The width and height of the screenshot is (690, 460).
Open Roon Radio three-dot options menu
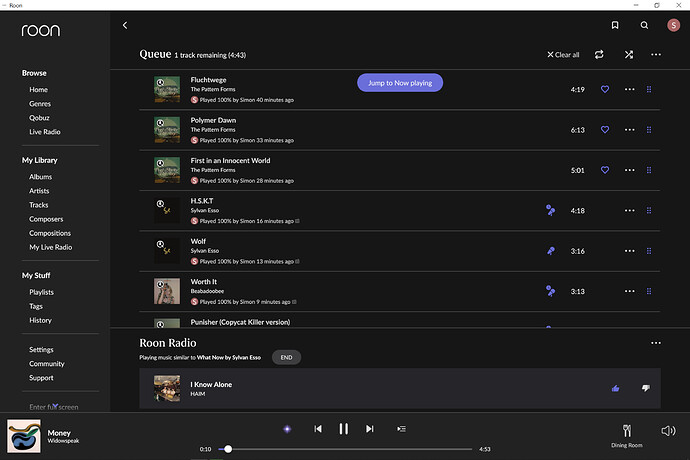tap(656, 343)
